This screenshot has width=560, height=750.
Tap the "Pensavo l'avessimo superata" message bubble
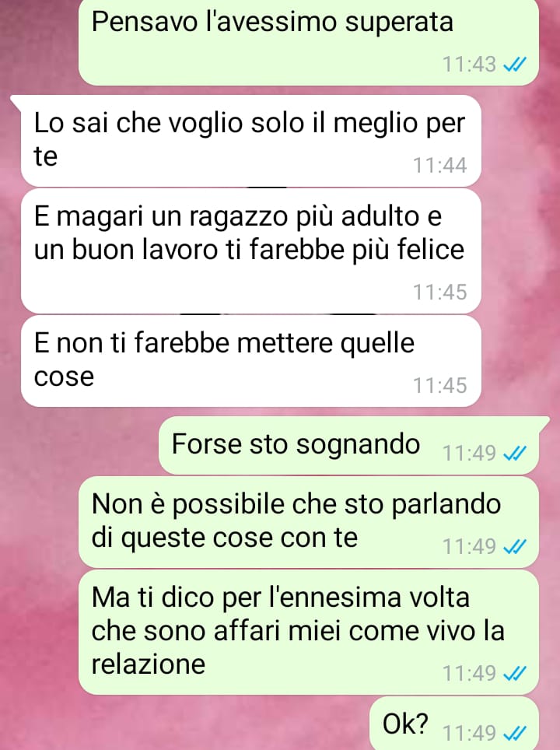click(309, 42)
